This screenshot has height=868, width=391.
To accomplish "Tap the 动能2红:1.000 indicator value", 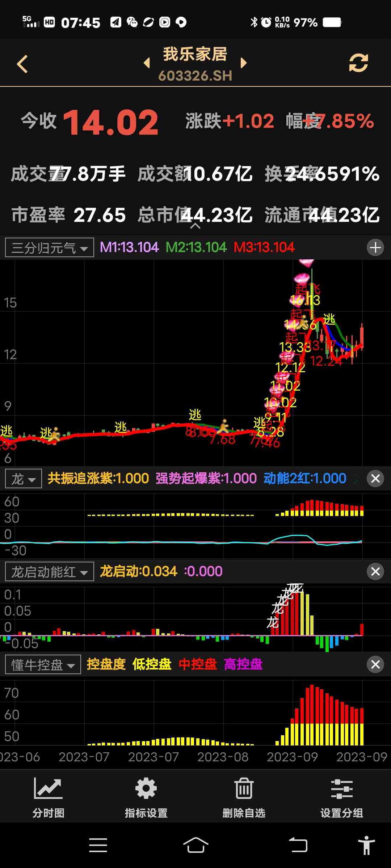I will tap(305, 478).
